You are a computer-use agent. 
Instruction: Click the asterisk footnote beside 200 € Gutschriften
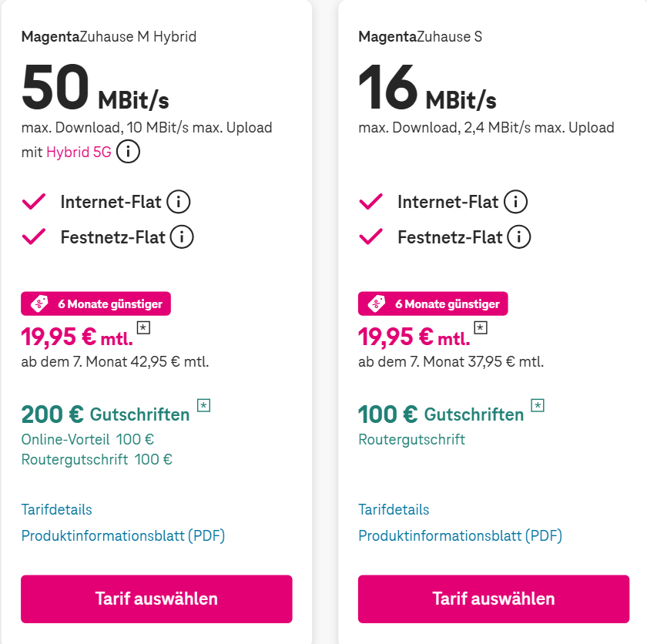[x=203, y=404]
